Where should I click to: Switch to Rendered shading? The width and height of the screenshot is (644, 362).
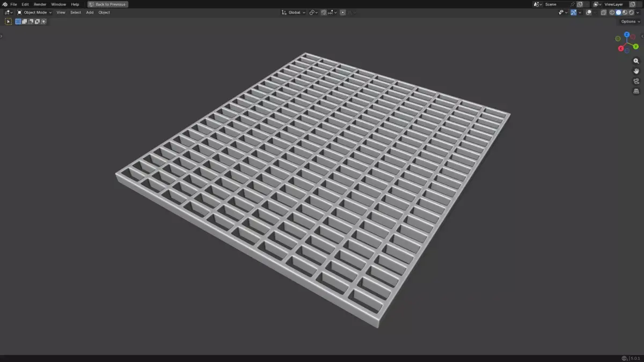pos(631,12)
